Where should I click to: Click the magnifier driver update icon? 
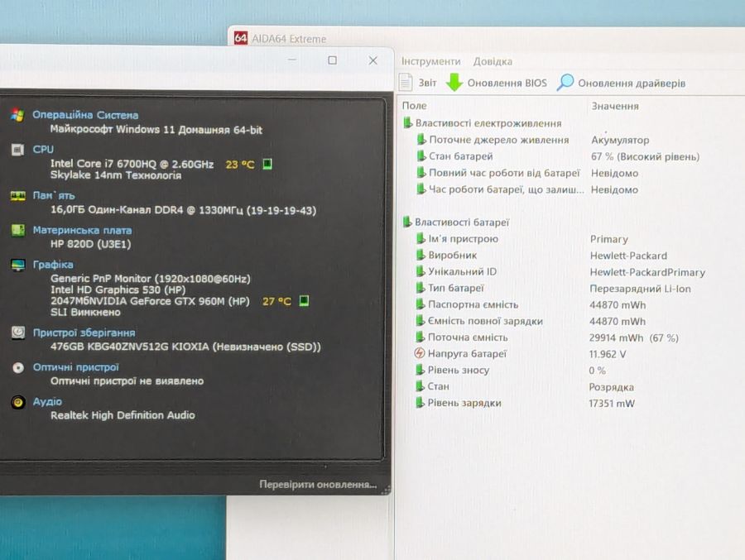click(x=565, y=82)
